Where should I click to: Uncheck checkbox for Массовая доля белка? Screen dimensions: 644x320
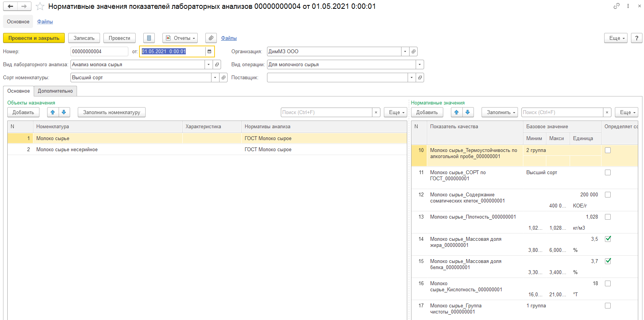(x=608, y=261)
